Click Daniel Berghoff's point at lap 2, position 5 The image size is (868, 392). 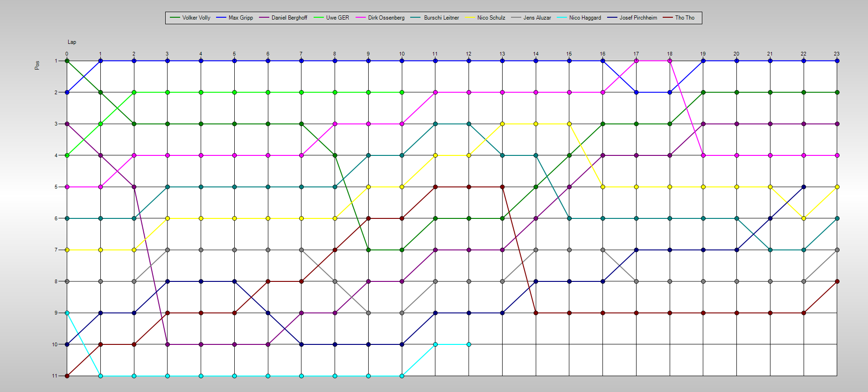[134, 187]
